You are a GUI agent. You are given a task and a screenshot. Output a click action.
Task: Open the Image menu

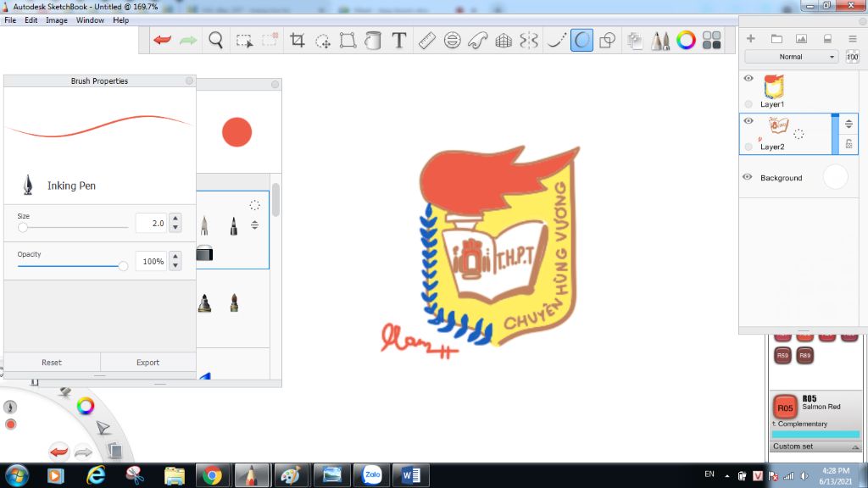[x=57, y=20]
